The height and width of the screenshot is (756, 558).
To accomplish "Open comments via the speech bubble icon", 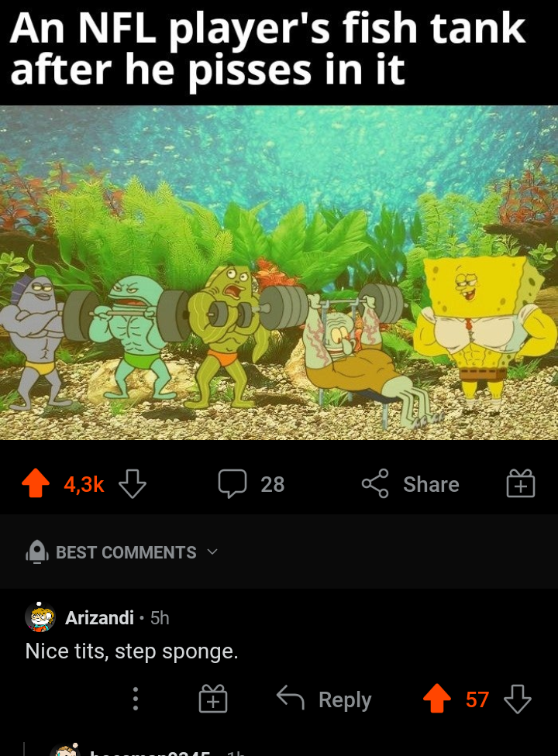I will pos(232,483).
